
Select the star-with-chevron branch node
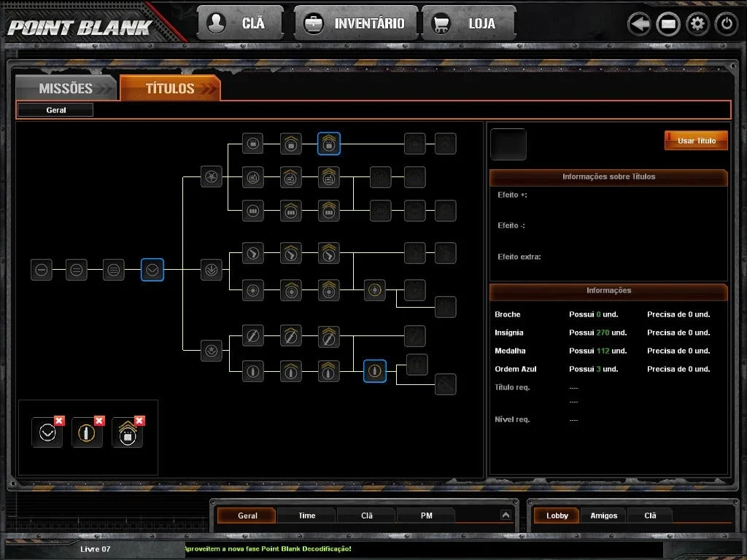[211, 351]
